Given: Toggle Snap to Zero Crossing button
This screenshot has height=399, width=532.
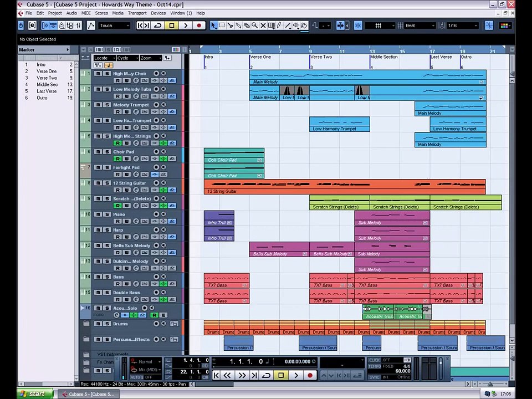Looking at the screenshot, I should coord(489,25).
